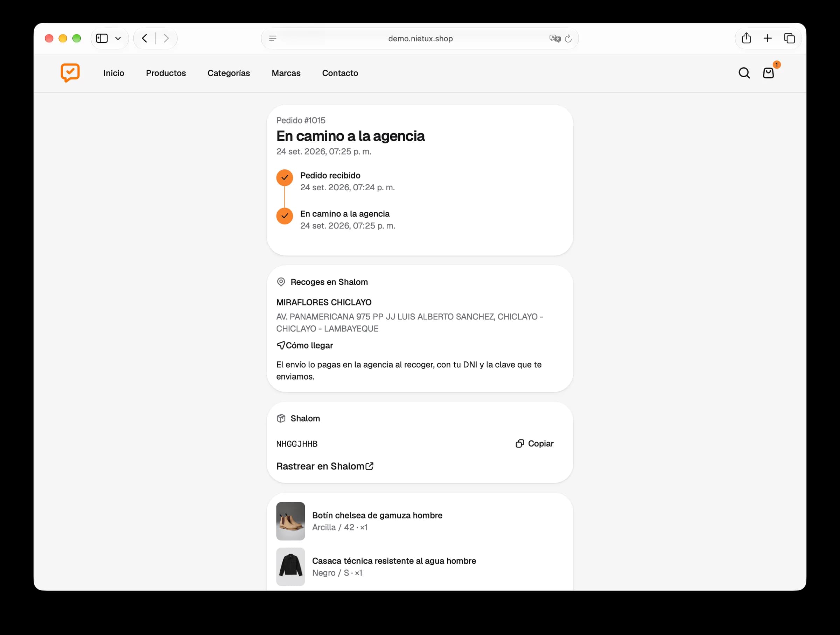This screenshot has width=840, height=635.
Task: Open the Categorías menu item
Action: [x=229, y=73]
